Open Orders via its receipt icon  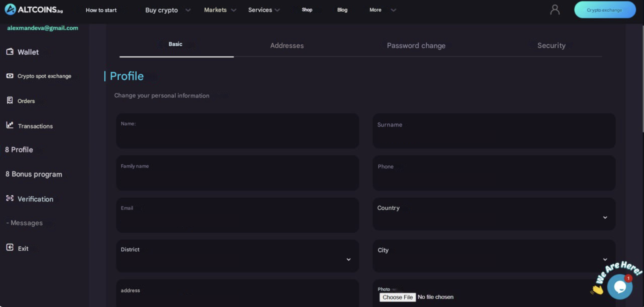pyautogui.click(x=10, y=100)
